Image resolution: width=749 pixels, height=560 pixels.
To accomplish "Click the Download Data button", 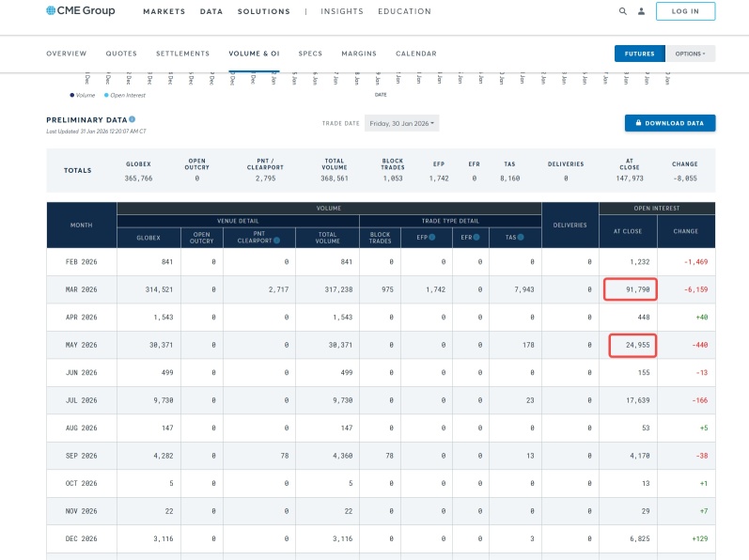I will pyautogui.click(x=670, y=123).
